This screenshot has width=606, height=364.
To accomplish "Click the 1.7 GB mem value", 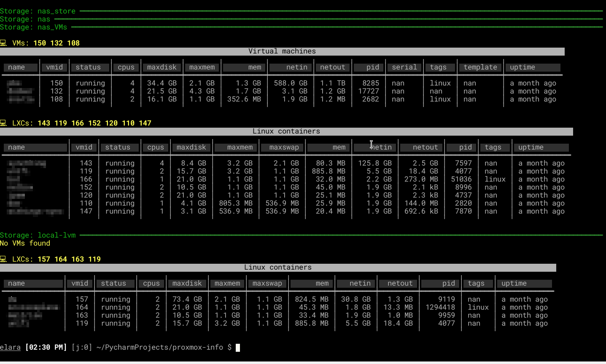I will [248, 91].
